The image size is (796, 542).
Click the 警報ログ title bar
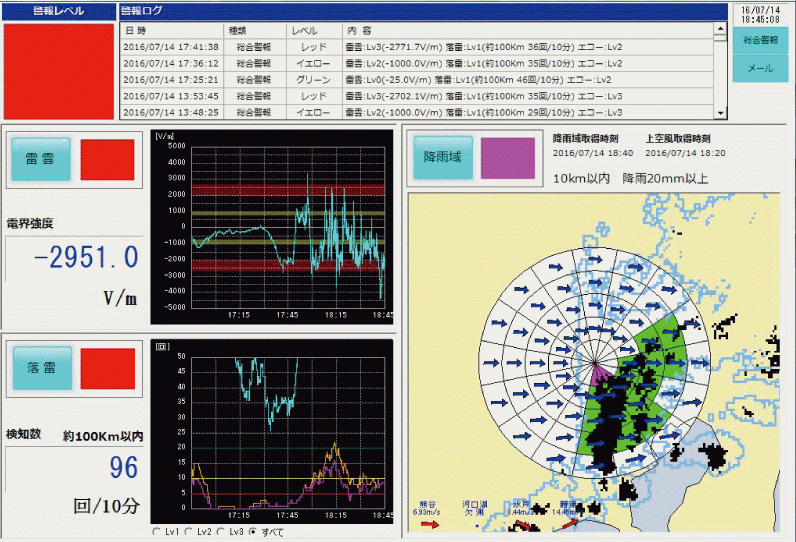point(423,11)
